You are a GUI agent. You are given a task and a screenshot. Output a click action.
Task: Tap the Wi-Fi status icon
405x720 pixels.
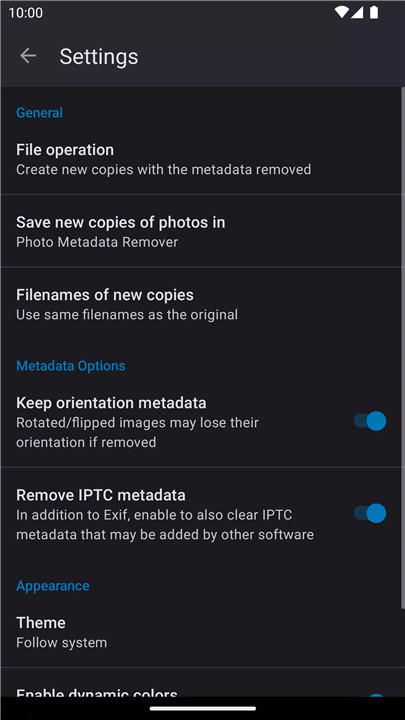pyautogui.click(x=342, y=12)
